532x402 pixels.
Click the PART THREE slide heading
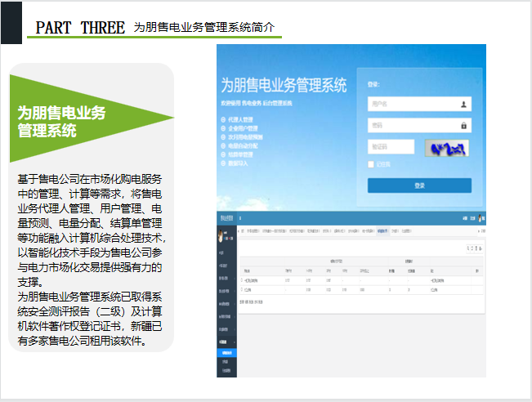click(x=80, y=28)
